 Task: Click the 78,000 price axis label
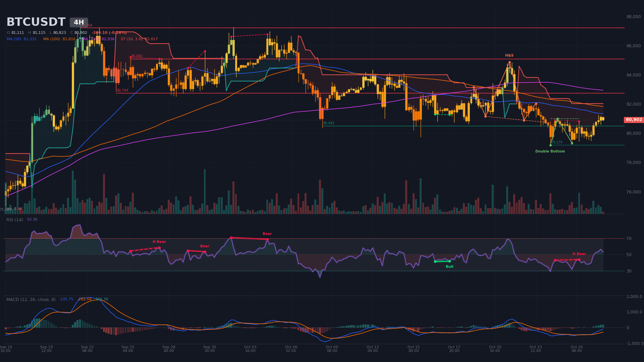(x=634, y=162)
